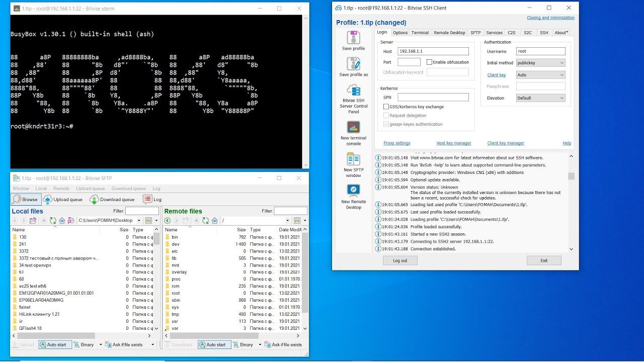
Task: Click the Save profile icon
Action: pyautogui.click(x=353, y=38)
